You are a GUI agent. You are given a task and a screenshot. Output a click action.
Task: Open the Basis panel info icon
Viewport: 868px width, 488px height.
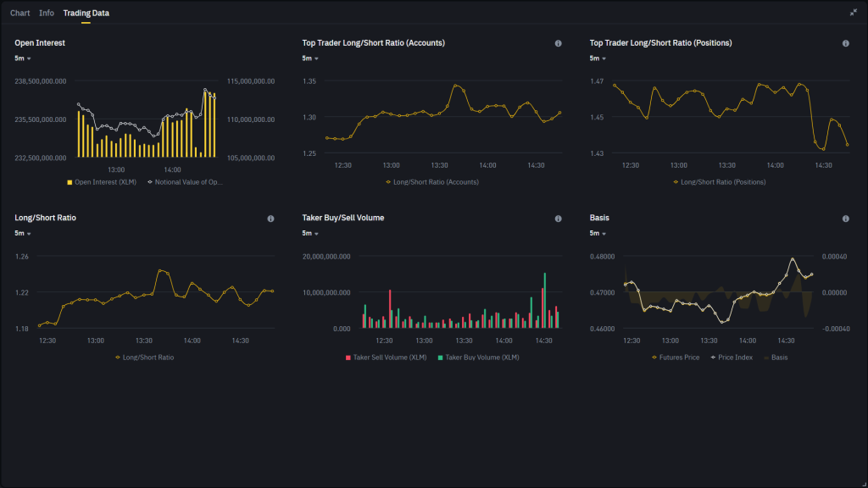pyautogui.click(x=845, y=218)
